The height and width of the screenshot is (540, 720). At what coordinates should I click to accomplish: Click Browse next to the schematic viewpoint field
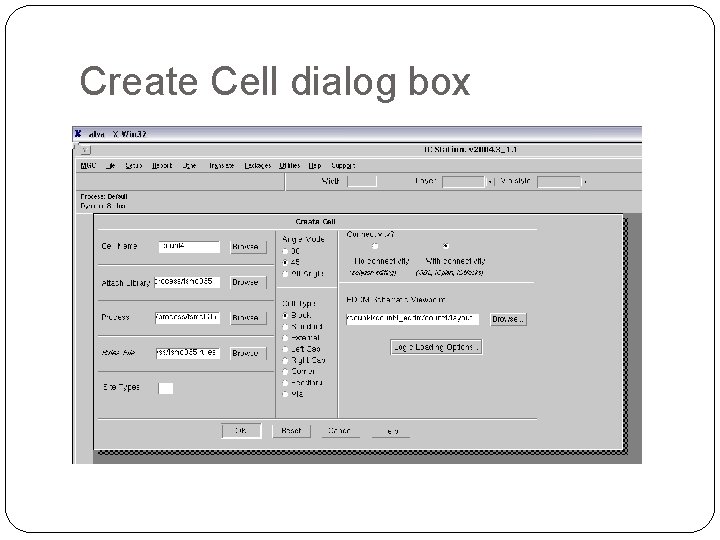(x=508, y=319)
